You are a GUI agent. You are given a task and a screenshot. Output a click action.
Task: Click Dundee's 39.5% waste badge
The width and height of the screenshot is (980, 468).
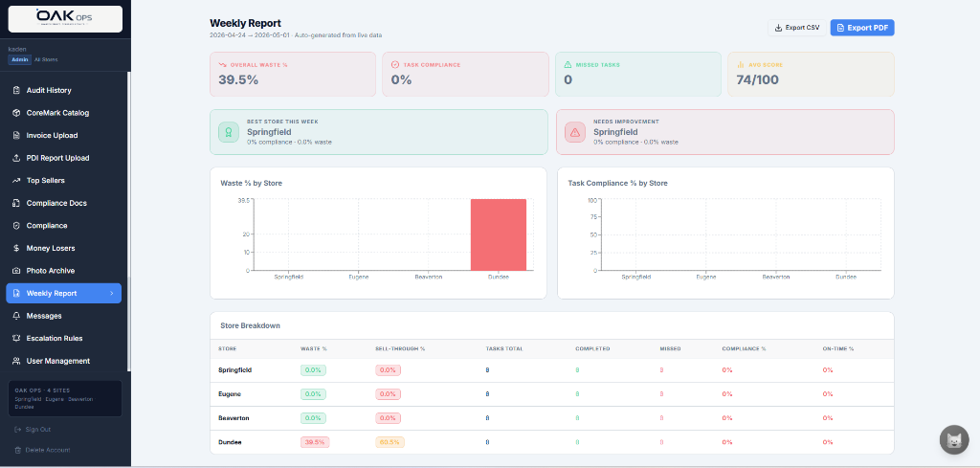tap(315, 442)
